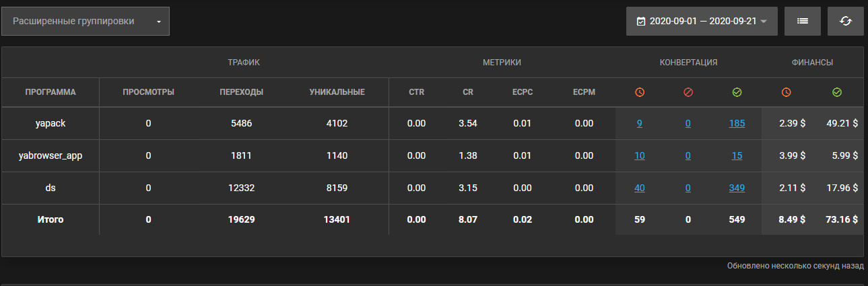
Task: Open the 9 pending conversions link for yapack
Action: [639, 123]
